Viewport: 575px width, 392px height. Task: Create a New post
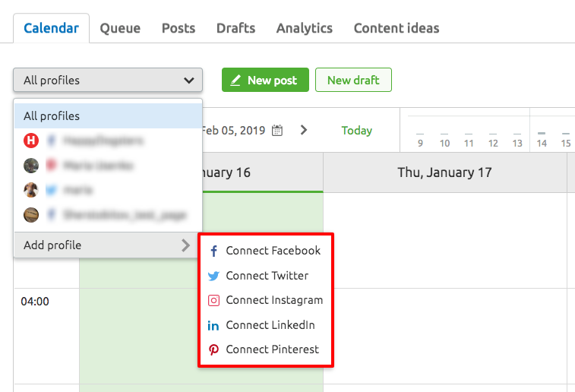tap(266, 80)
